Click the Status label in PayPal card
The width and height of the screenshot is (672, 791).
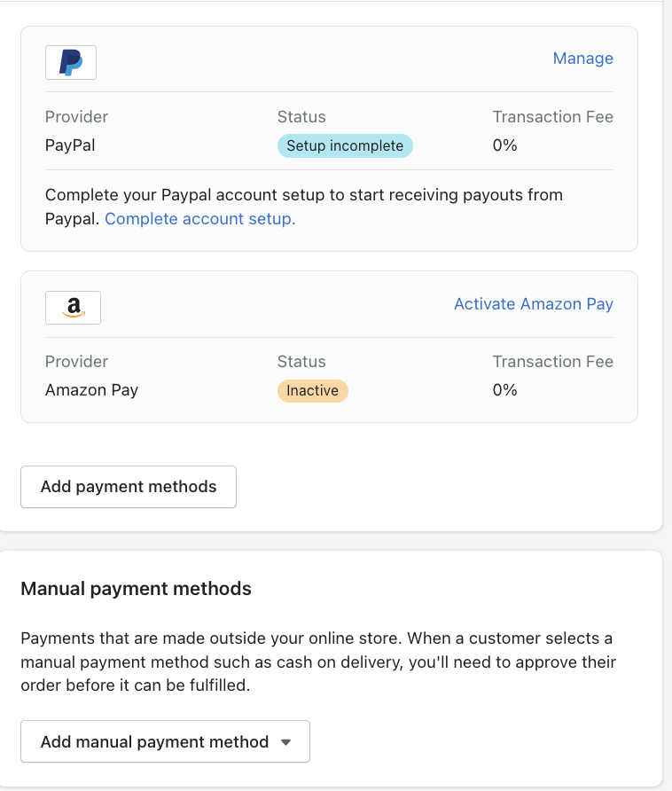(x=301, y=117)
